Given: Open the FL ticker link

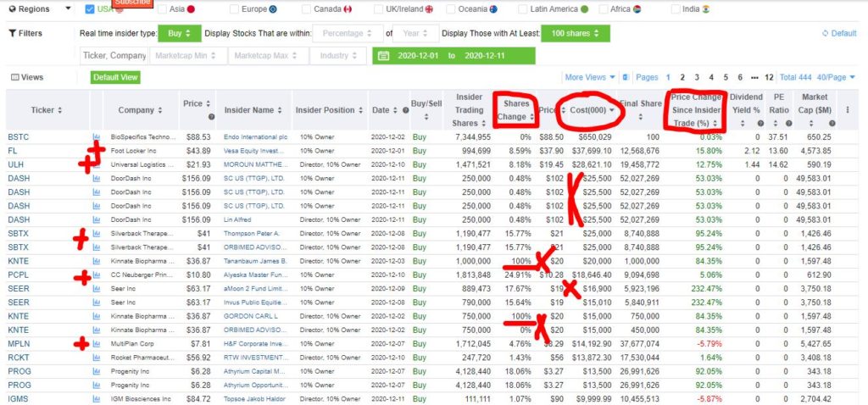Looking at the screenshot, I should point(12,151).
